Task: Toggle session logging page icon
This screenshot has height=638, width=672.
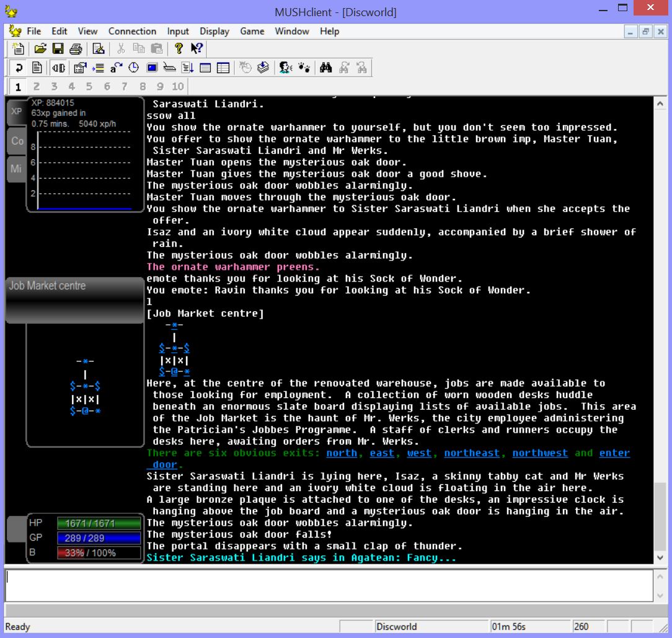Action: [x=37, y=68]
